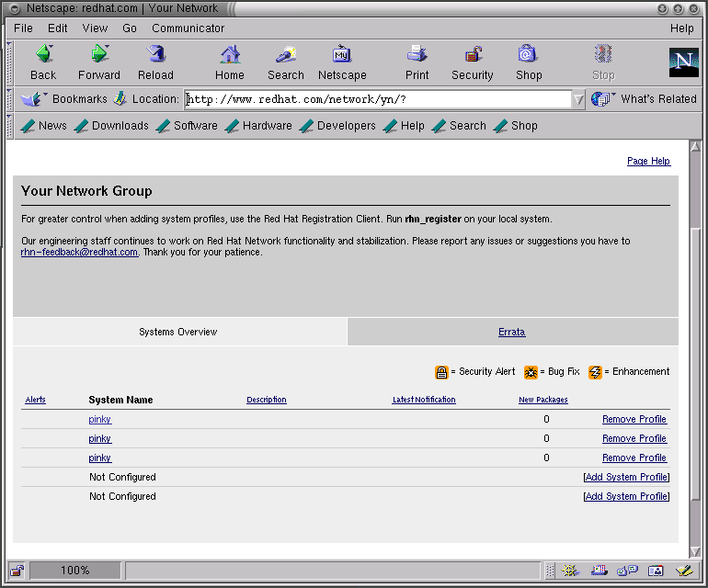The height and width of the screenshot is (588, 708).
Task: Collapse the personal toolbar grip handle
Action: (10, 126)
